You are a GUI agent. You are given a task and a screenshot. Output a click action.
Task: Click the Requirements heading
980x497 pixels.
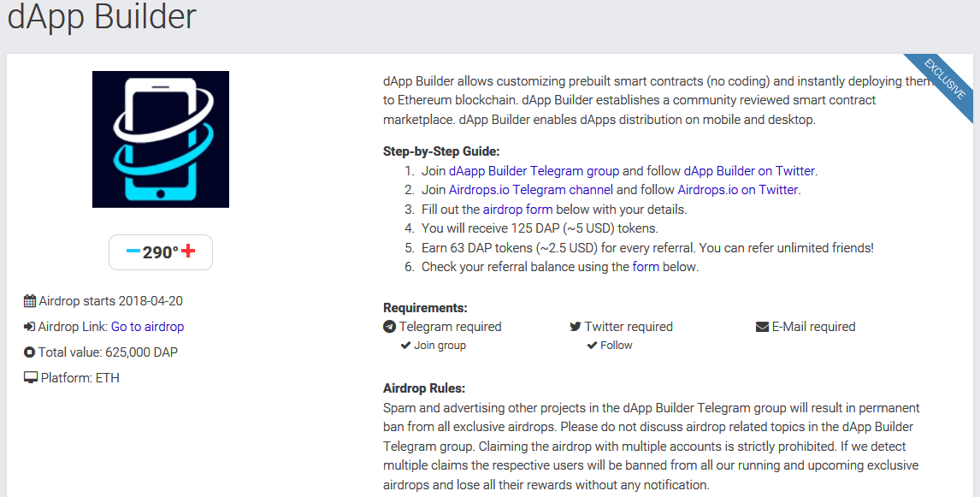click(425, 308)
